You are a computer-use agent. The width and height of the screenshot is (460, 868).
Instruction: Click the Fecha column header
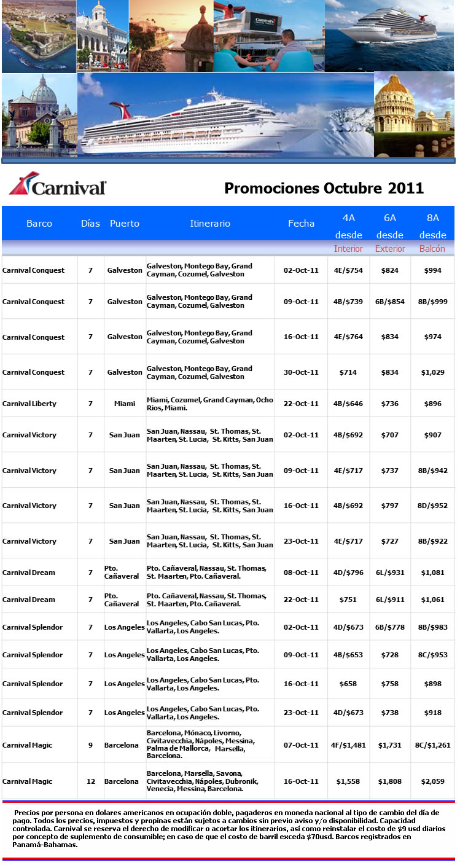[301, 224]
